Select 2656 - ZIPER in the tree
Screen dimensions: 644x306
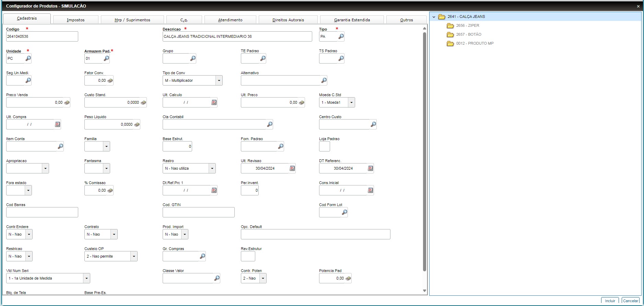pyautogui.click(x=467, y=26)
